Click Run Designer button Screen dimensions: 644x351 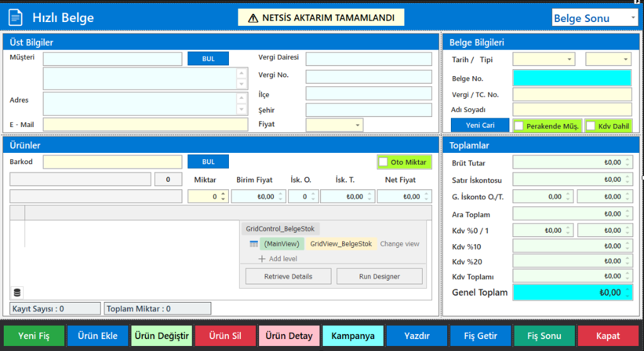point(379,276)
